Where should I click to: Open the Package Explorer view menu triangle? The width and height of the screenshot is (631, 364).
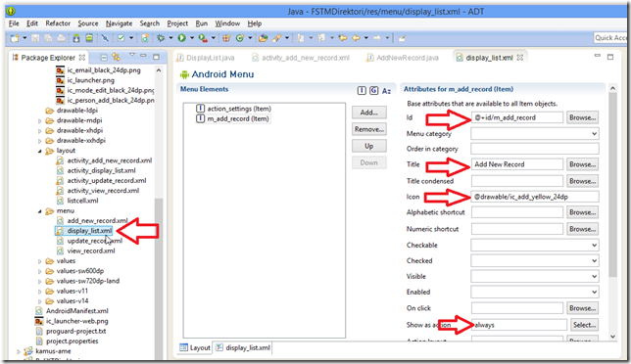[131, 55]
